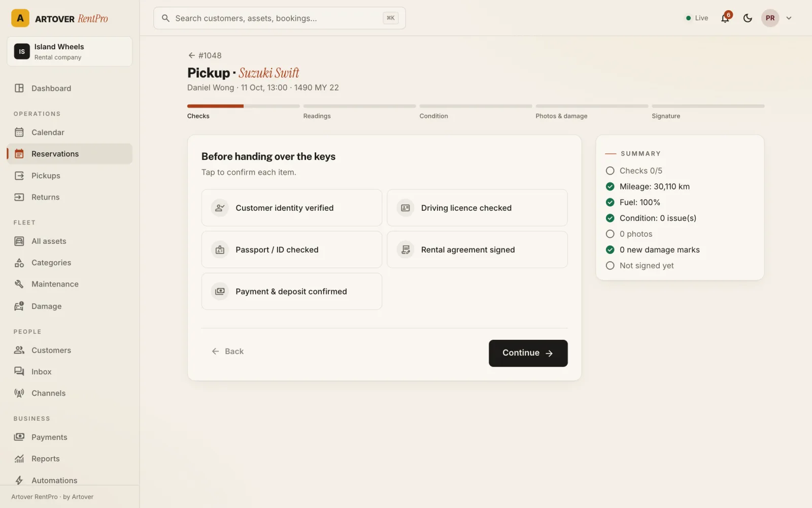Viewport: 812px width, 508px height.
Task: Jump to the Signature step
Action: 708,112
